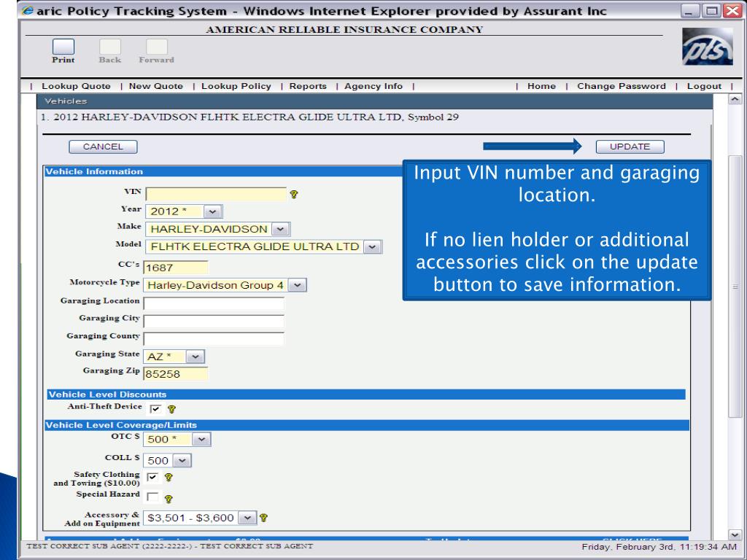The width and height of the screenshot is (747, 560).
Task: Click the vertical scrollbar thumb
Action: (x=735, y=287)
